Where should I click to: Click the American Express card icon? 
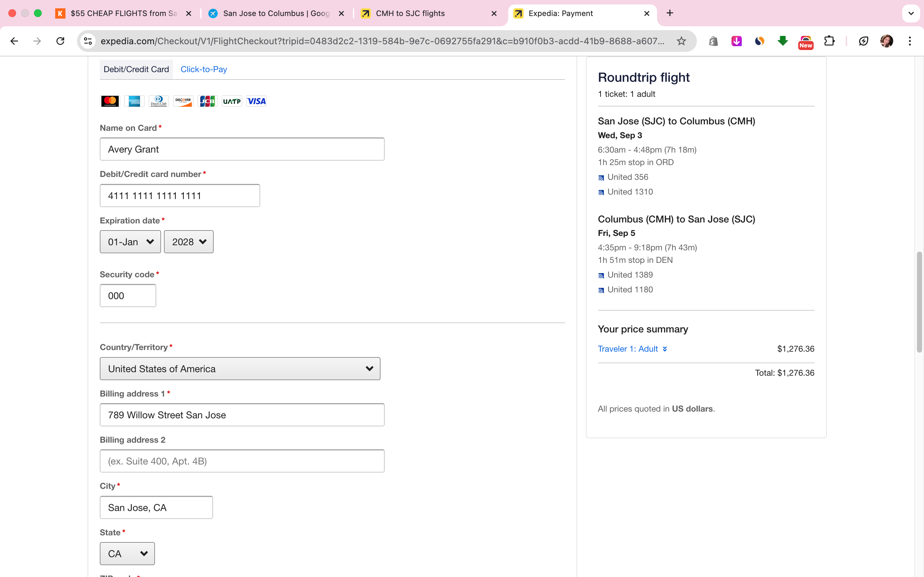[x=134, y=101]
